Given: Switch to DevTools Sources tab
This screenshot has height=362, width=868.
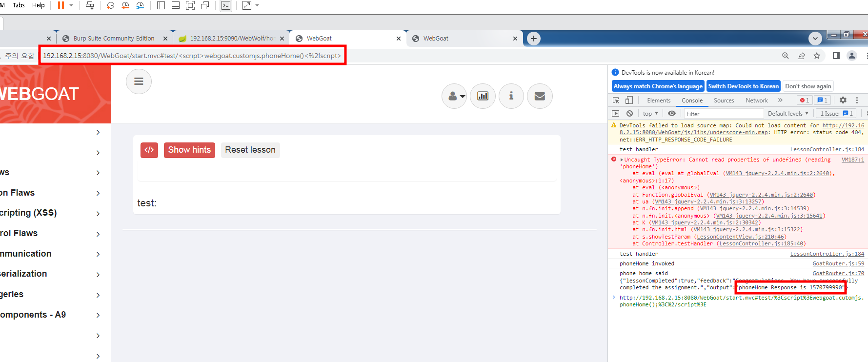Looking at the screenshot, I should pos(724,101).
